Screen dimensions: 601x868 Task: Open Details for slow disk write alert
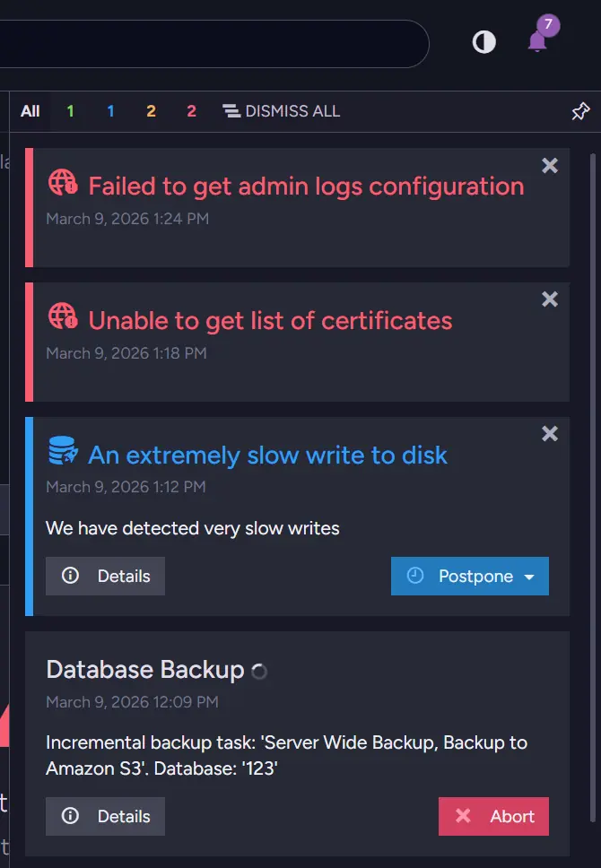105,576
